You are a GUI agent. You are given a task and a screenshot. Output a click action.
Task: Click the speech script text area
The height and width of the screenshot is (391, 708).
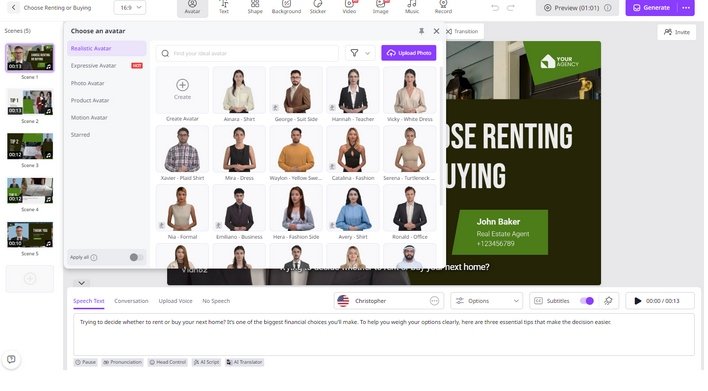(x=384, y=335)
